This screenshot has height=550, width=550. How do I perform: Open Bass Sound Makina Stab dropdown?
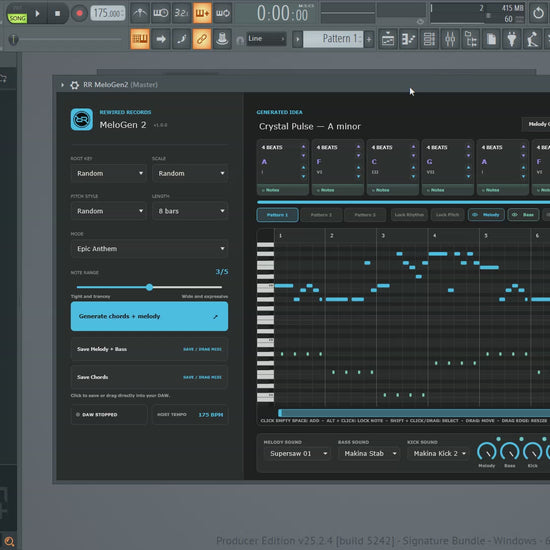(369, 454)
